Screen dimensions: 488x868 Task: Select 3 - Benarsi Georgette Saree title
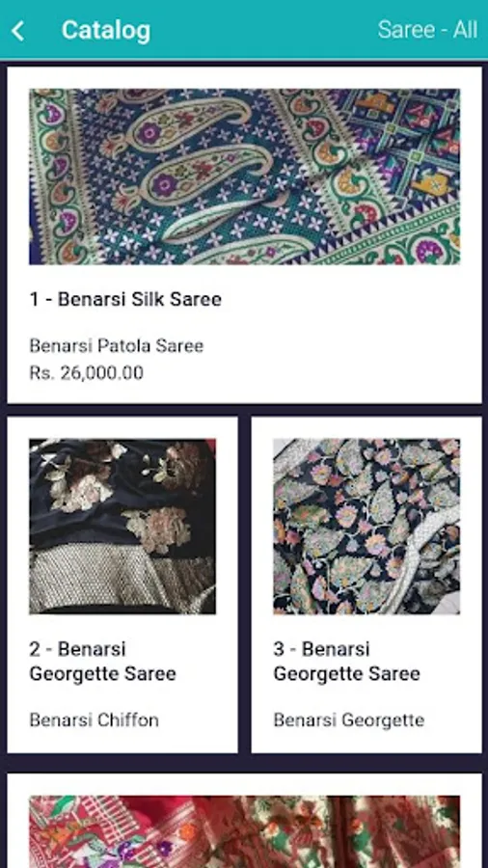(x=347, y=661)
